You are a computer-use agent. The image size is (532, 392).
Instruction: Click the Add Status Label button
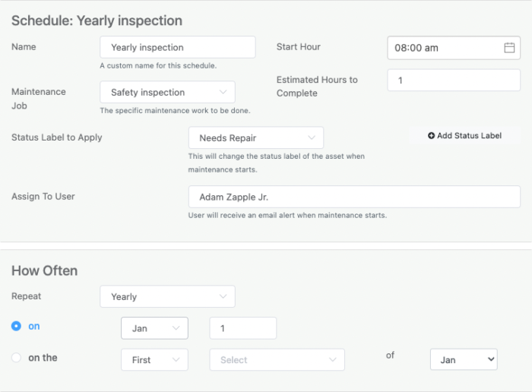click(x=464, y=136)
